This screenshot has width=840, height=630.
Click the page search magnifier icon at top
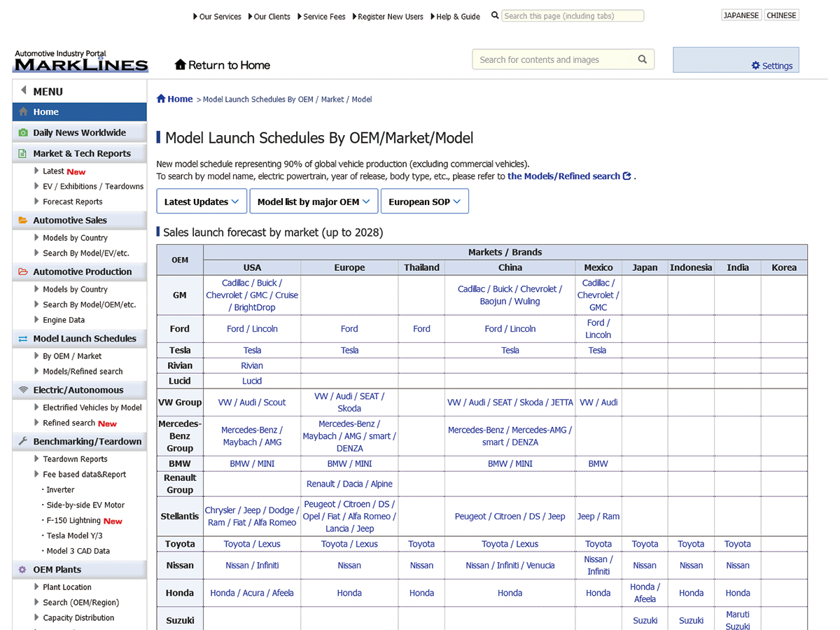pos(495,15)
